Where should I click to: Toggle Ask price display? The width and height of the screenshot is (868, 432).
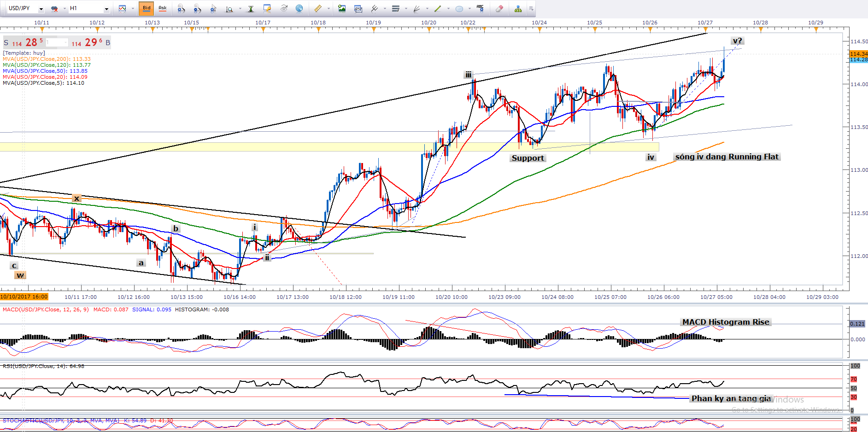point(163,8)
